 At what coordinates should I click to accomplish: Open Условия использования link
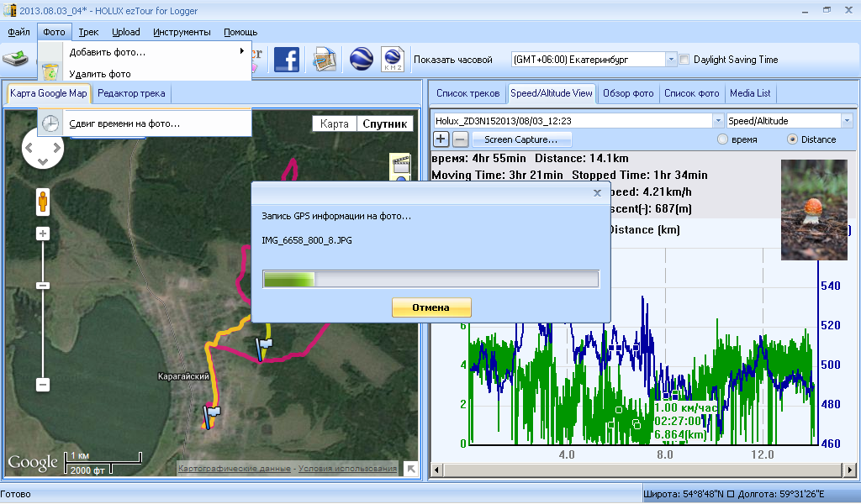(347, 469)
